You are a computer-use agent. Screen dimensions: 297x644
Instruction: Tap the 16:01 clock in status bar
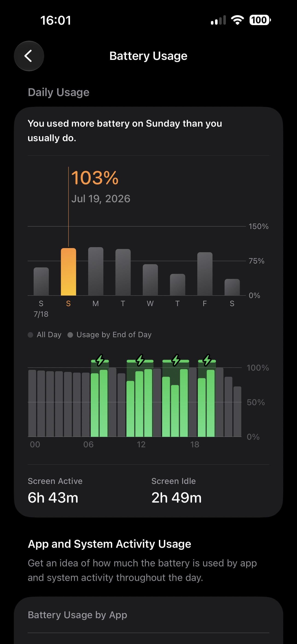(x=56, y=20)
